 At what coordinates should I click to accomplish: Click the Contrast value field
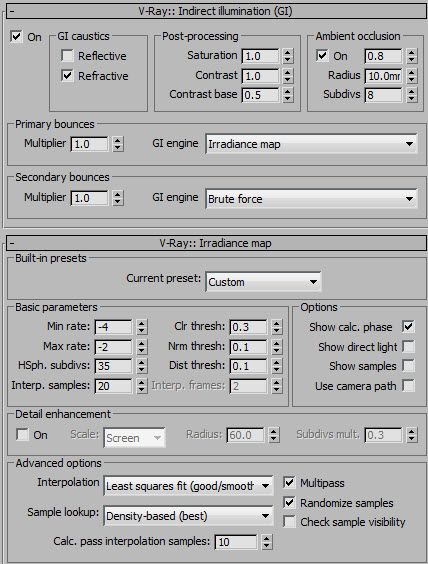point(260,76)
